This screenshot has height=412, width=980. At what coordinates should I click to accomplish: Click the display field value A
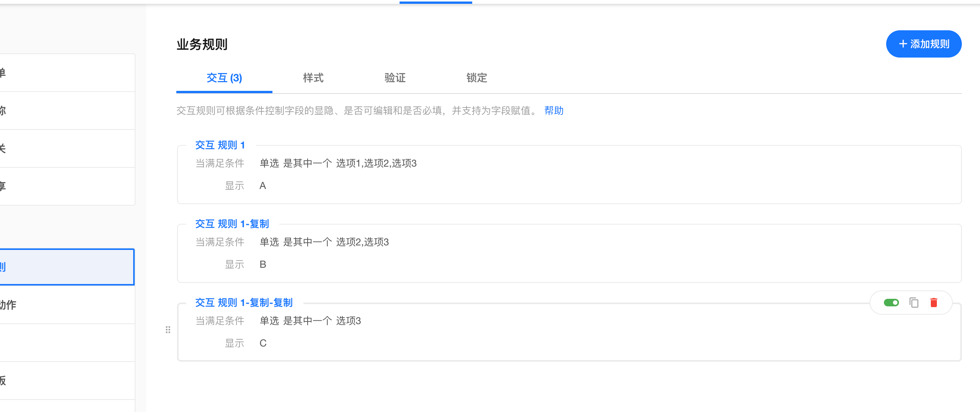(263, 186)
